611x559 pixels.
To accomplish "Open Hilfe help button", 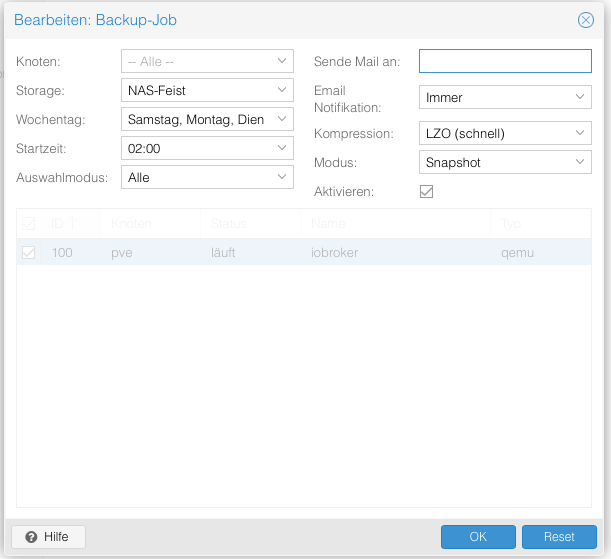I will (48, 537).
